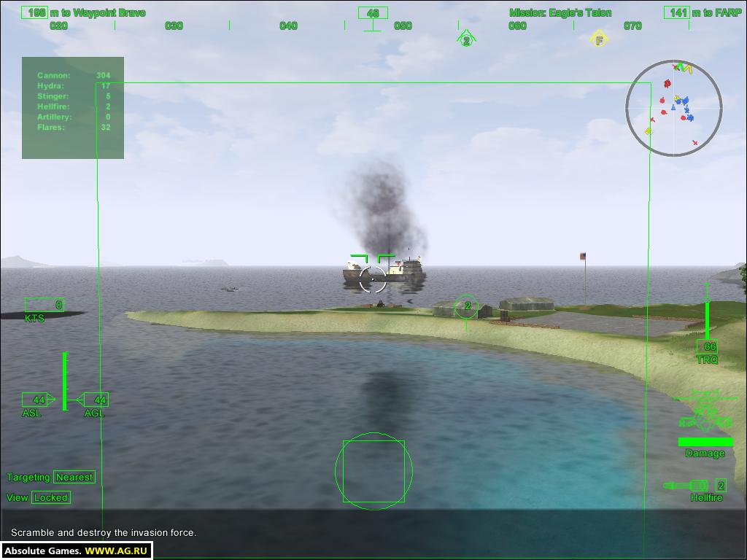
Task: Click the vertical altitude bar gauge
Action: tap(65, 381)
